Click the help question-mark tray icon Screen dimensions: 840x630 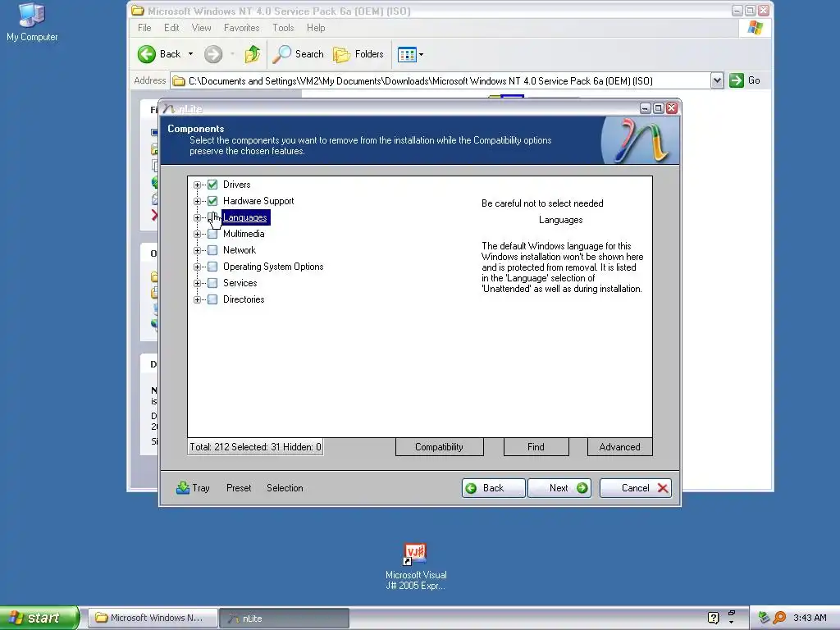pyautogui.click(x=713, y=618)
